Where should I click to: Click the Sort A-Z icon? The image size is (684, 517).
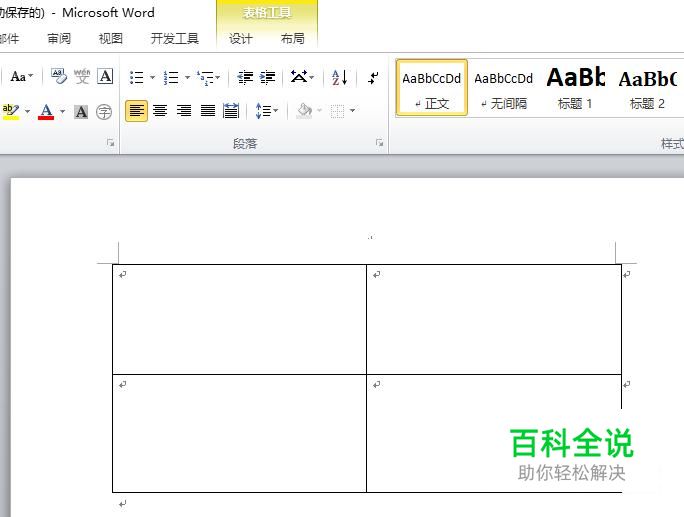point(339,78)
